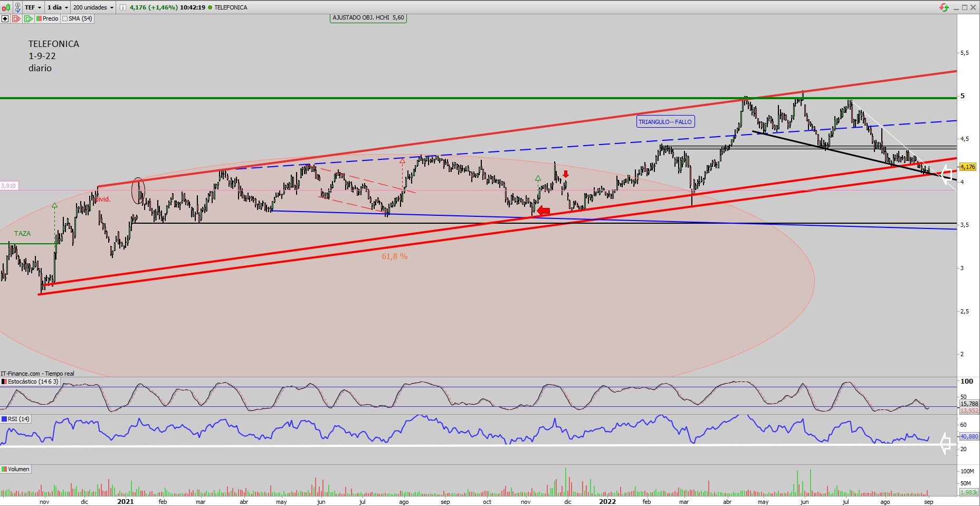Select the TAZA annotation text
Image resolution: width=980 pixels, height=506 pixels.
tap(22, 233)
